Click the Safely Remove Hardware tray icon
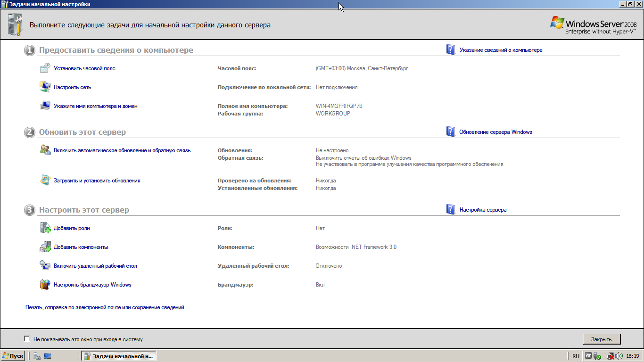The image size is (644, 362). pyautogui.click(x=597, y=356)
